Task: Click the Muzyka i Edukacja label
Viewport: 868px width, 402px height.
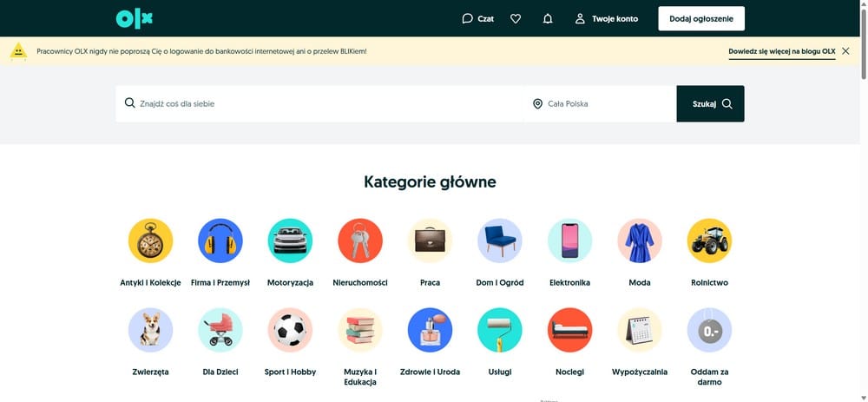Action: [360, 377]
